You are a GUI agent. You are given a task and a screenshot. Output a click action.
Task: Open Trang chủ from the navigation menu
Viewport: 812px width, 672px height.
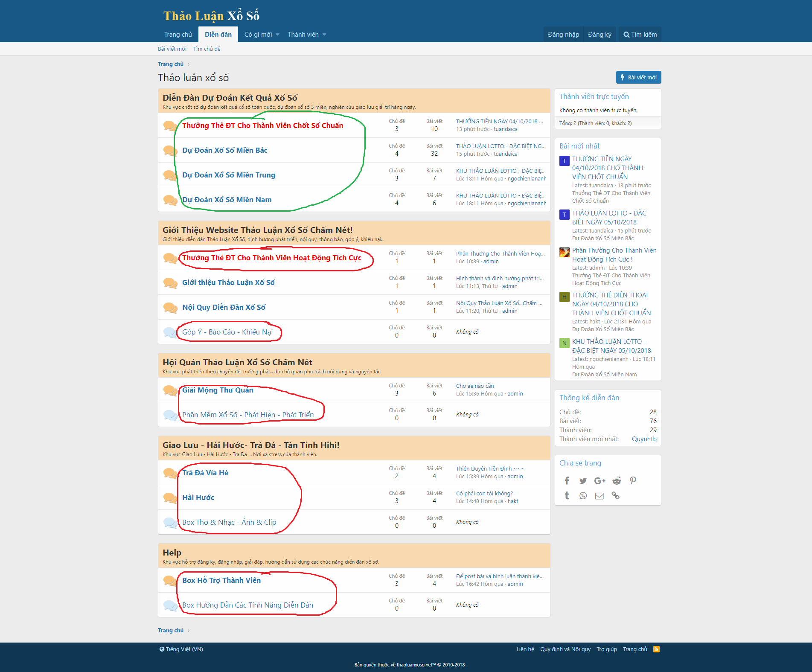[x=178, y=34]
